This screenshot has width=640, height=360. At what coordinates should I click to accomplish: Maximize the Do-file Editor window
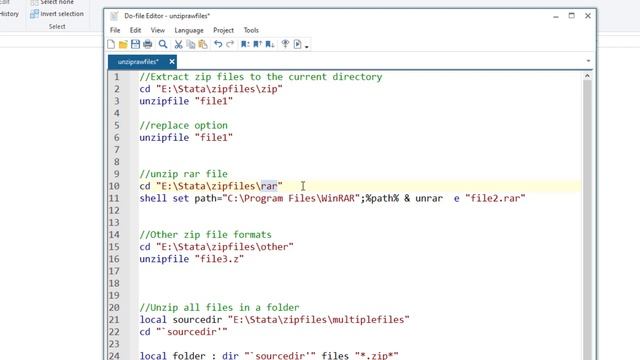click(x=571, y=16)
